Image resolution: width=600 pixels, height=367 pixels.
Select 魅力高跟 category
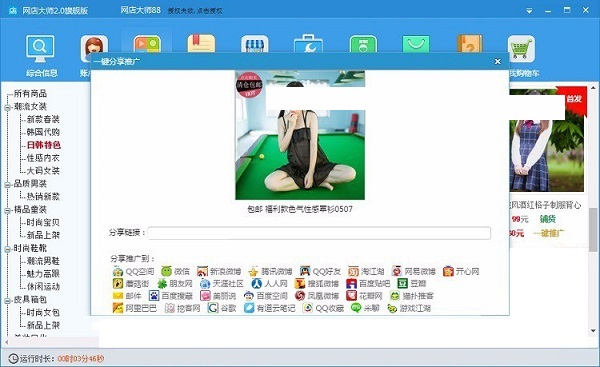tap(43, 274)
